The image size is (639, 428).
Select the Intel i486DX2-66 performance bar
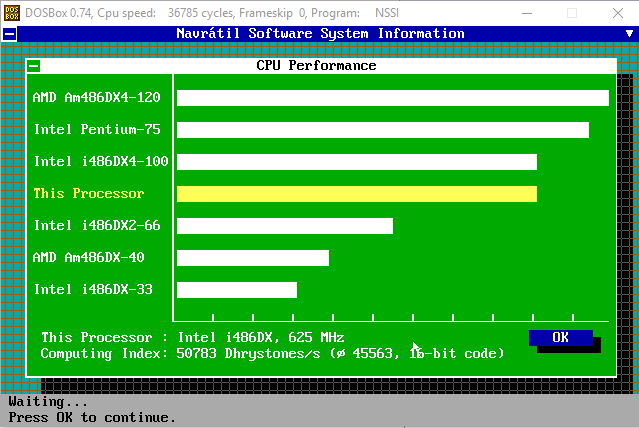pos(284,226)
